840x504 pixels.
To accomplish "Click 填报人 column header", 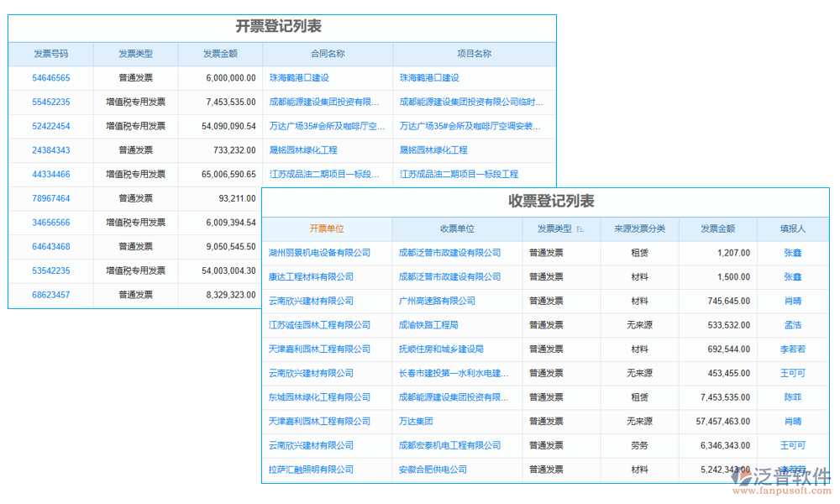I will (x=793, y=228).
